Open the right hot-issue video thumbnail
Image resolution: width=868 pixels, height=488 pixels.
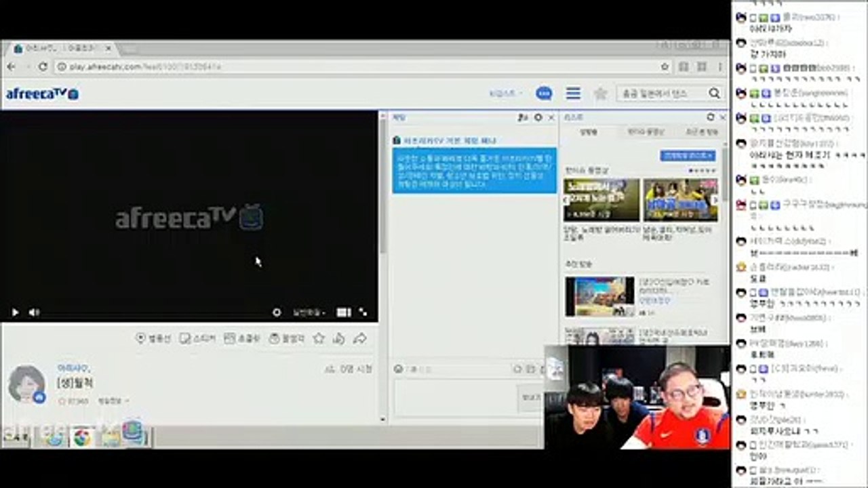click(x=680, y=200)
